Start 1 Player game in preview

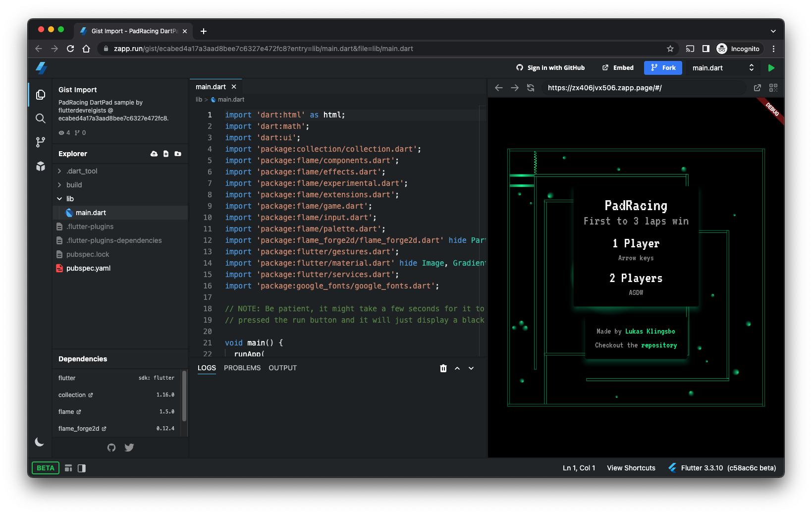pos(636,243)
